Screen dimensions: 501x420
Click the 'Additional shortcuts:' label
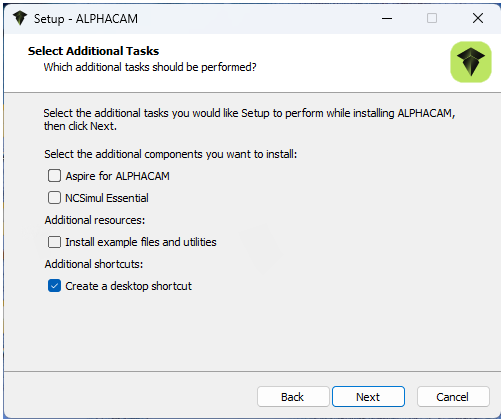(94, 264)
